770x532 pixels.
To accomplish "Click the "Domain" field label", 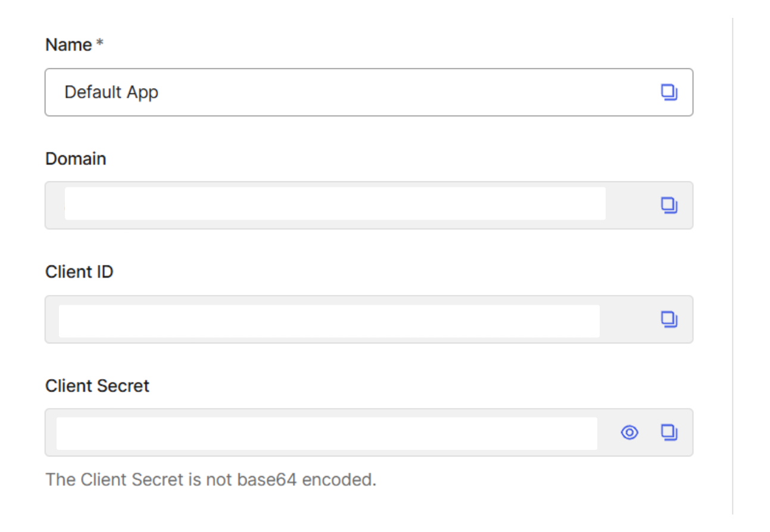I will tap(76, 159).
